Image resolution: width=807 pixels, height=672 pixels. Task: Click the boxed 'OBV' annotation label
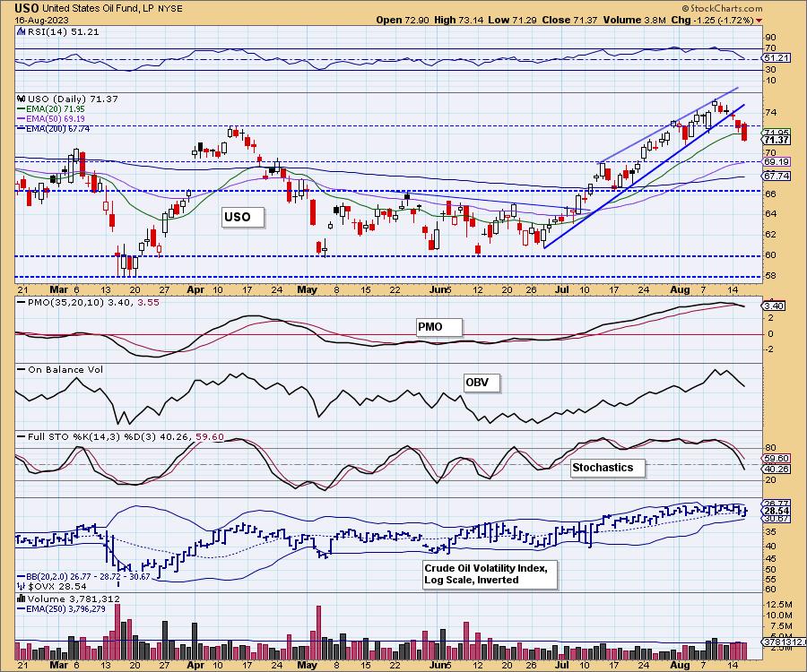[482, 383]
